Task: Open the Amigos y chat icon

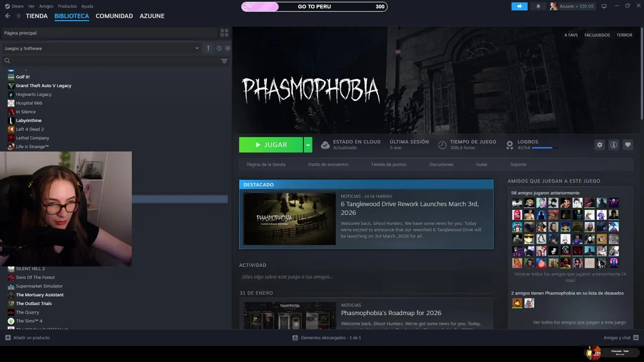Action: (636, 338)
